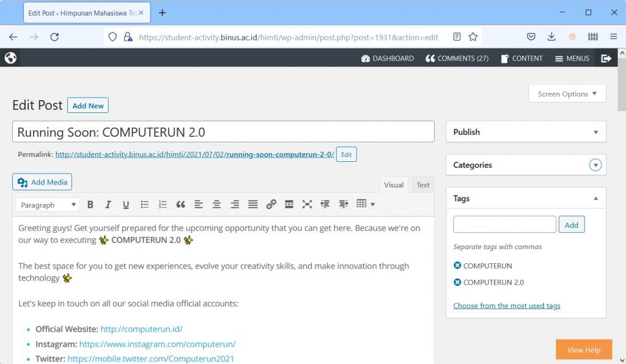The image size is (626, 364).
Task: Expand the Publish panel
Action: [x=595, y=132]
